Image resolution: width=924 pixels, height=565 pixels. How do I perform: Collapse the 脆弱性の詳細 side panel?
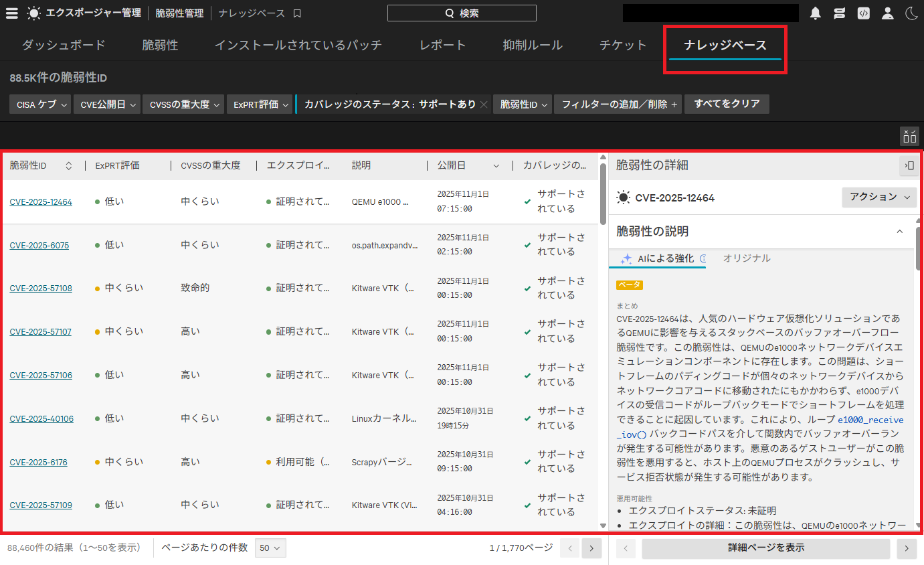[909, 165]
